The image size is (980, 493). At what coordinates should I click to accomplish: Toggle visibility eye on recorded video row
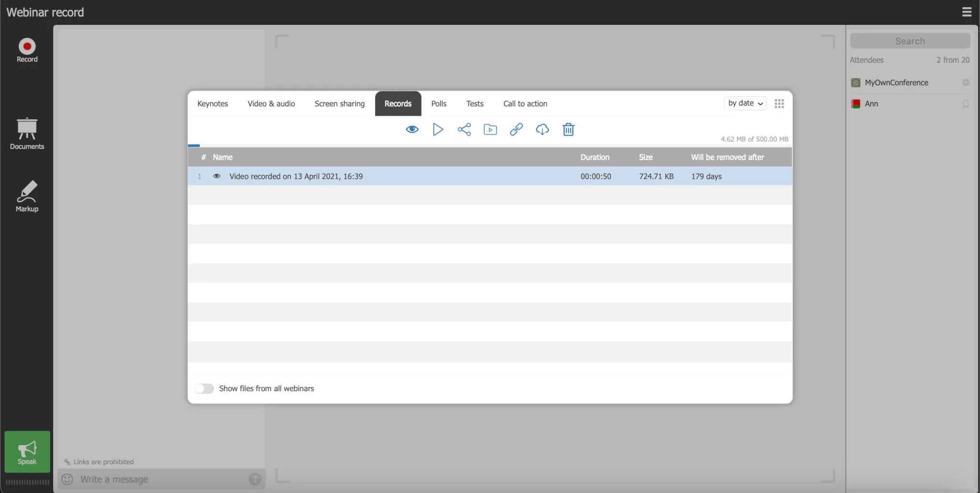217,176
